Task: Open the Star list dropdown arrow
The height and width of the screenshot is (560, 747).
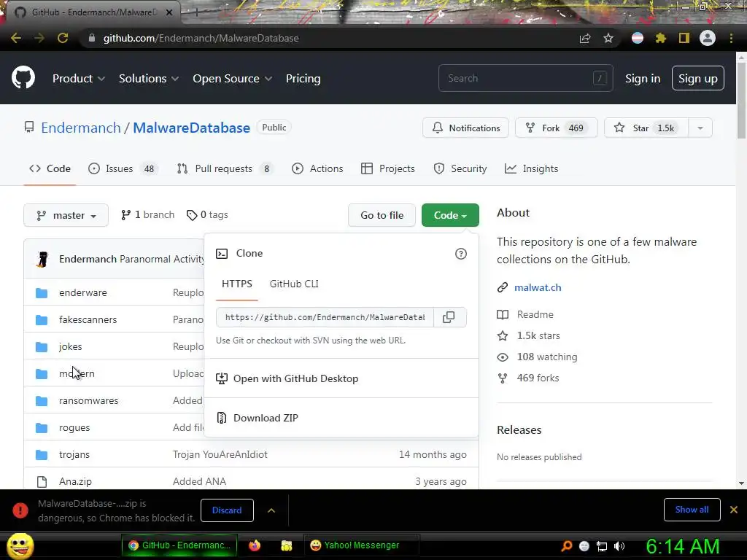Action: coord(700,128)
